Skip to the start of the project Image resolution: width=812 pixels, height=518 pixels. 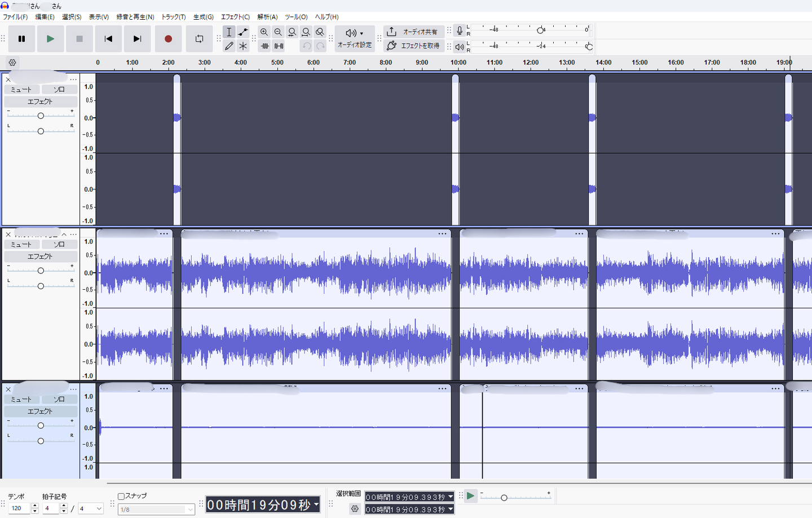point(108,39)
